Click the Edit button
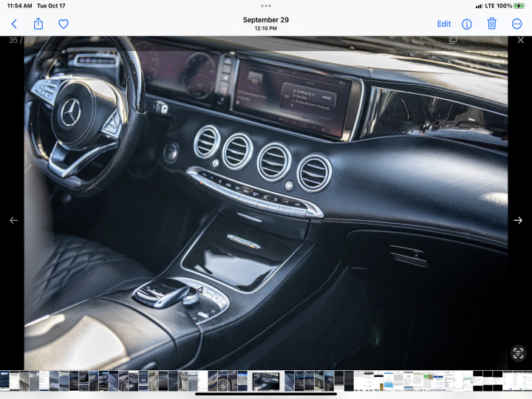The width and height of the screenshot is (532, 399). pyautogui.click(x=444, y=24)
